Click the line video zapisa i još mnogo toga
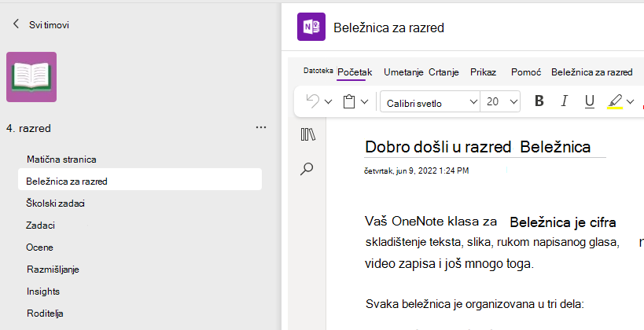Image resolution: width=644 pixels, height=330 pixels. [449, 263]
